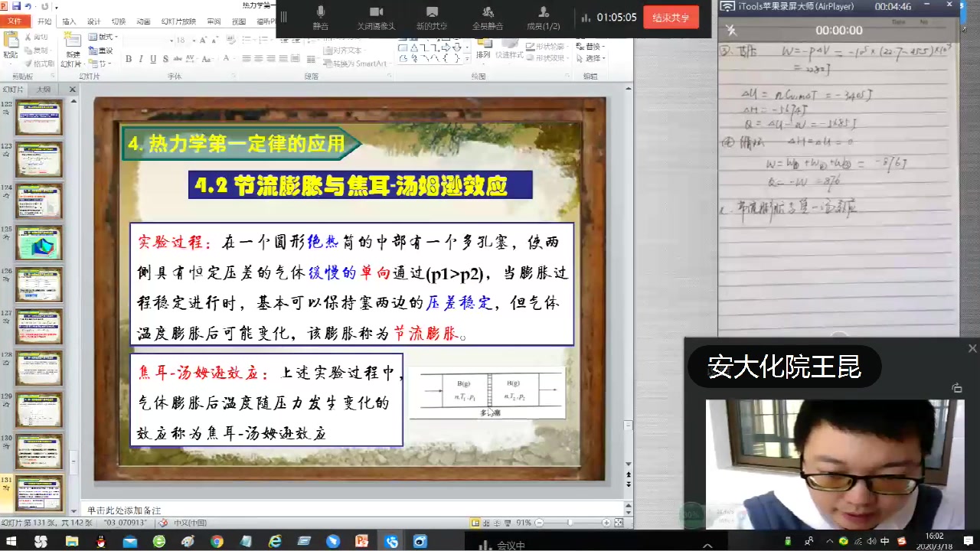Expand the shapes gallery more arrow

tap(466, 58)
